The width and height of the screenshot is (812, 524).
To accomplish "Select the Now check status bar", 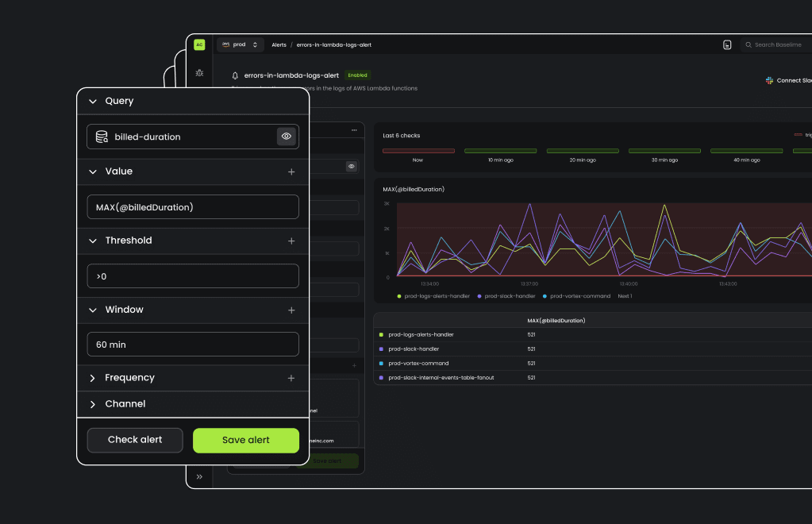I will [x=418, y=151].
